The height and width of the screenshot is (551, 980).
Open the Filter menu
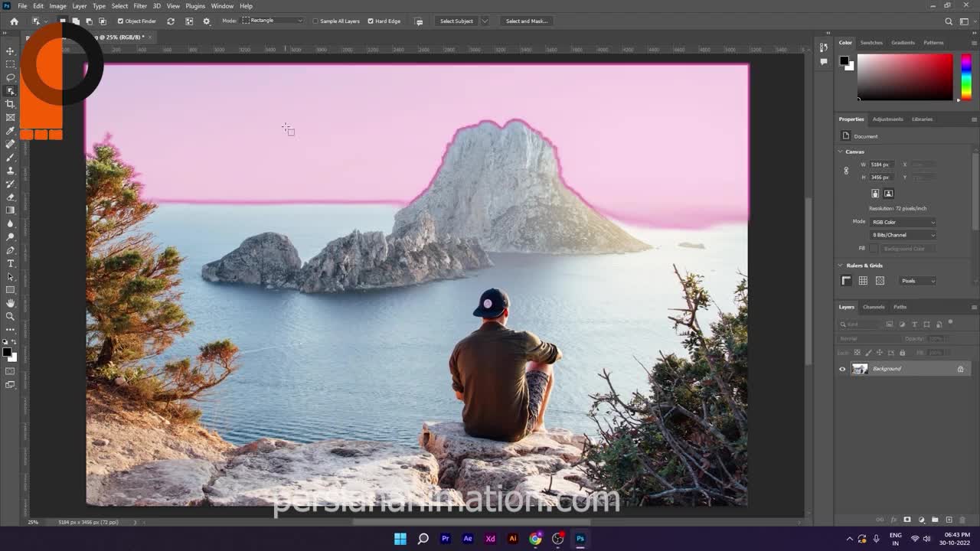(x=140, y=6)
